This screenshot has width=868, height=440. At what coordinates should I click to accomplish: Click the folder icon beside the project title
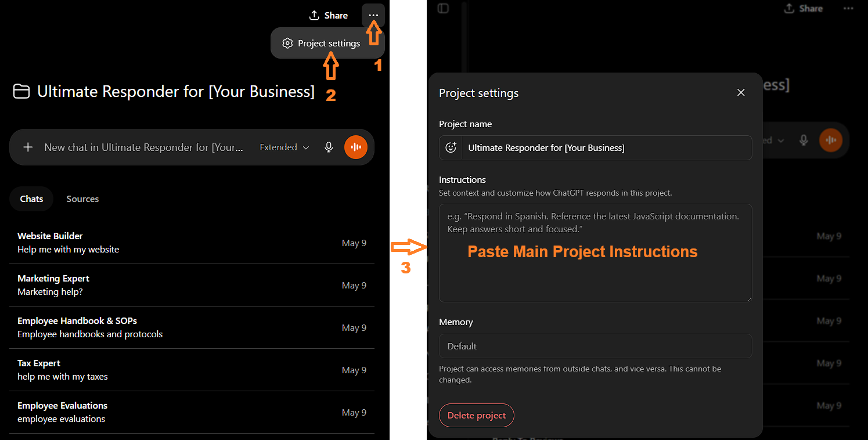tap(21, 92)
